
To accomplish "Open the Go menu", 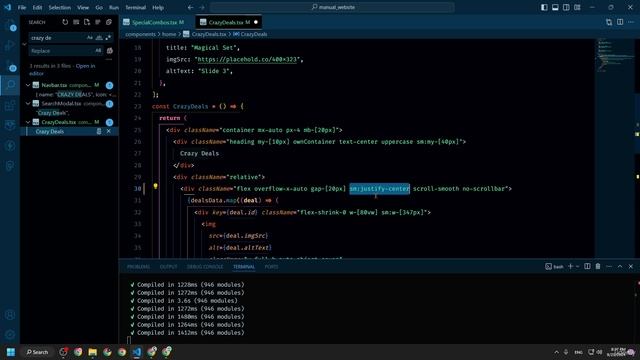I will coord(99,7).
